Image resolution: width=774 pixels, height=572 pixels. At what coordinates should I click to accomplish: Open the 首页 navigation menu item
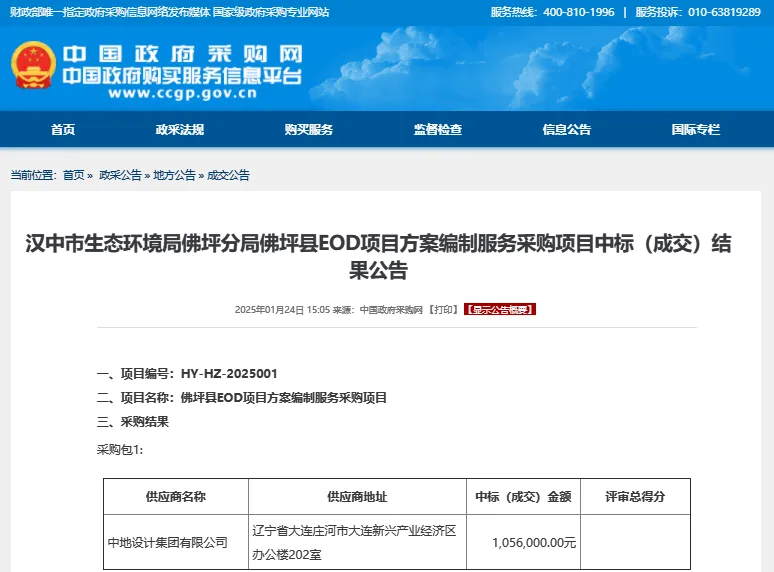pos(63,130)
